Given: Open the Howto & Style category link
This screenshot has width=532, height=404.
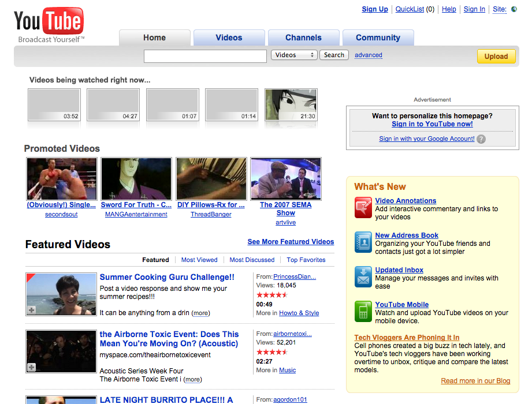Looking at the screenshot, I should [x=299, y=313].
